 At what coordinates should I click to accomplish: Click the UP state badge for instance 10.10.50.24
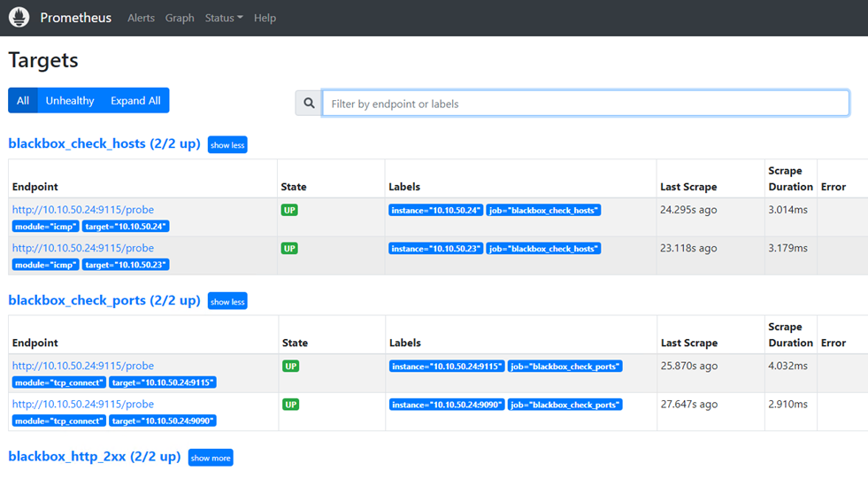coord(289,210)
